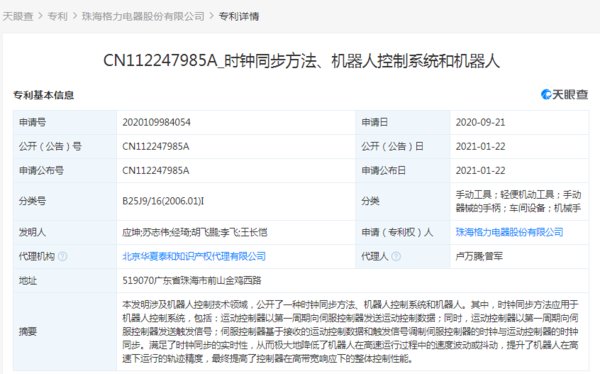Click the patent title CN112247985A heading
This screenshot has height=374, width=600.
[302, 61]
